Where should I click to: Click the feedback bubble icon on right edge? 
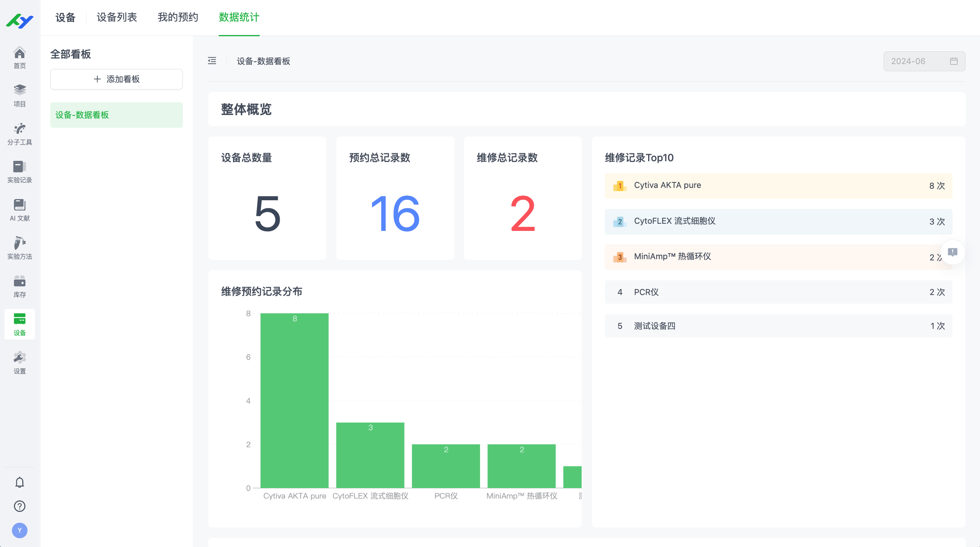pyautogui.click(x=953, y=252)
